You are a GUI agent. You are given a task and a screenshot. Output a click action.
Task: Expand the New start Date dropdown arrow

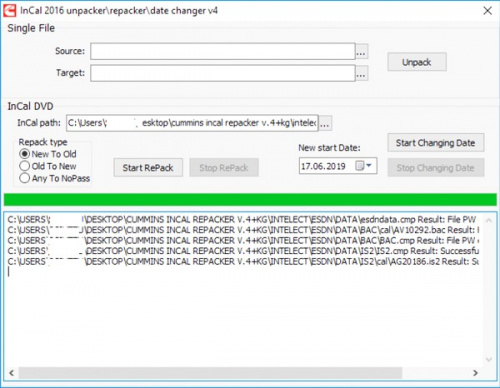[x=369, y=165]
